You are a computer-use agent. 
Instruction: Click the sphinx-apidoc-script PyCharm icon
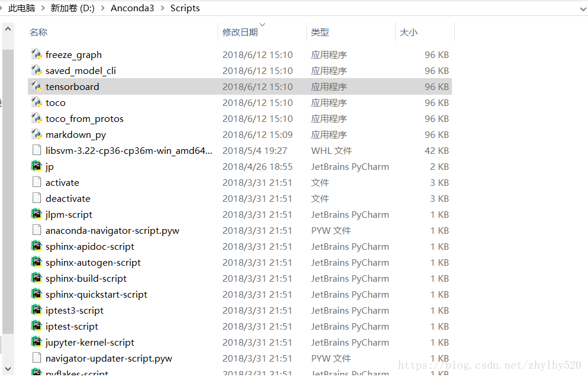pos(36,246)
